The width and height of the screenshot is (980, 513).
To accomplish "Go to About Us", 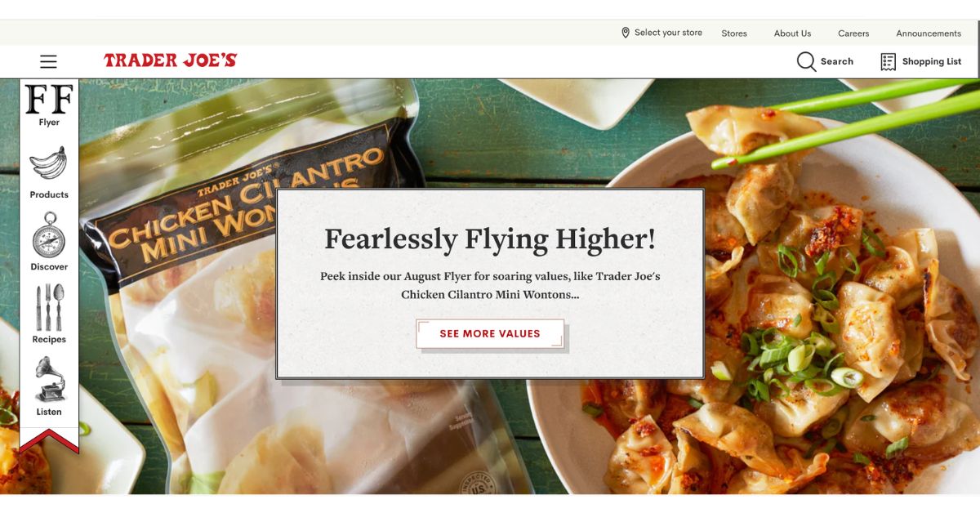I will click(792, 33).
